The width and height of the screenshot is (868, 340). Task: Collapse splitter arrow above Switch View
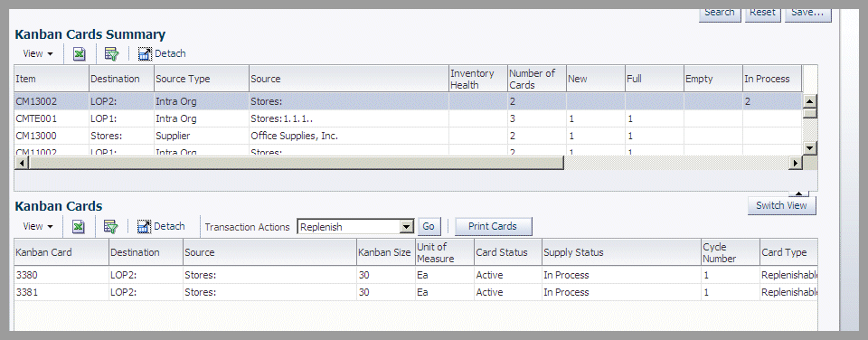[798, 194]
